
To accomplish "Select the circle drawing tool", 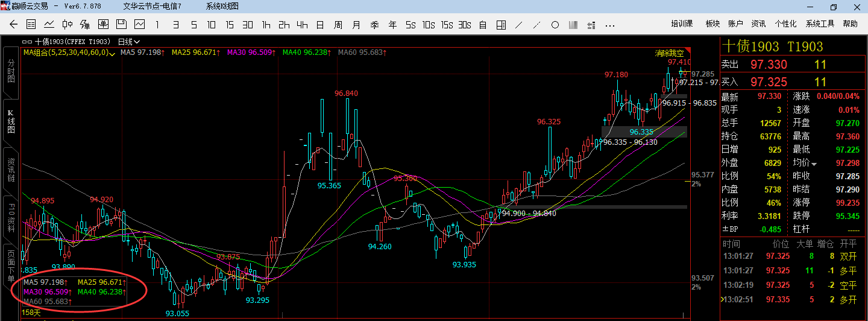I will coord(555,25).
